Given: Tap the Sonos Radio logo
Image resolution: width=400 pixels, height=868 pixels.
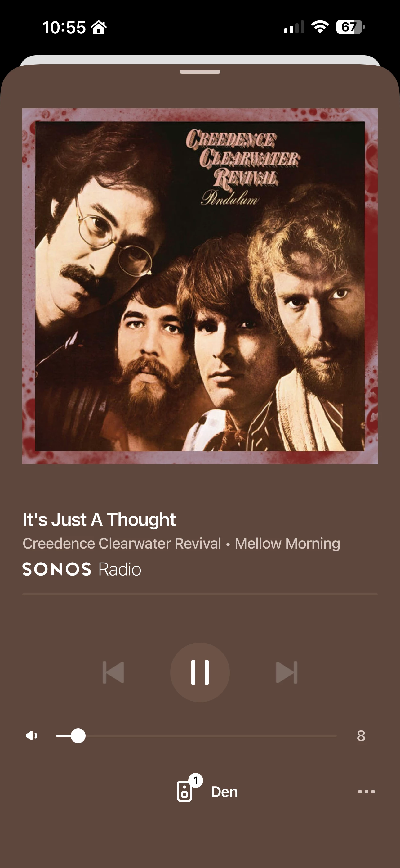Looking at the screenshot, I should pyautogui.click(x=82, y=569).
